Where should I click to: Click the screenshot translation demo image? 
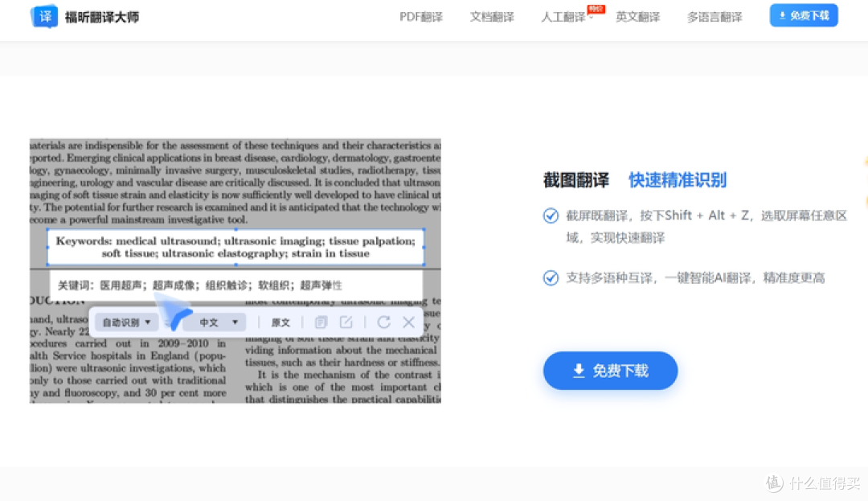[235, 271]
